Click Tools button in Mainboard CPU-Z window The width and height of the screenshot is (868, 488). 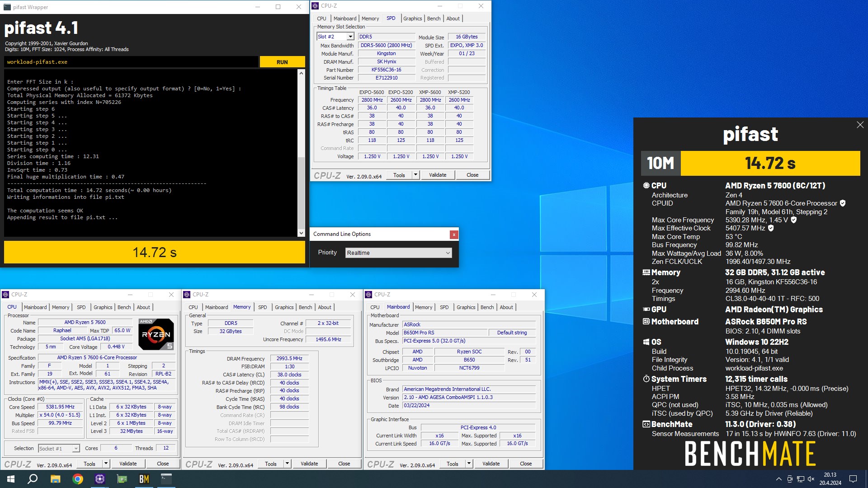pyautogui.click(x=453, y=464)
